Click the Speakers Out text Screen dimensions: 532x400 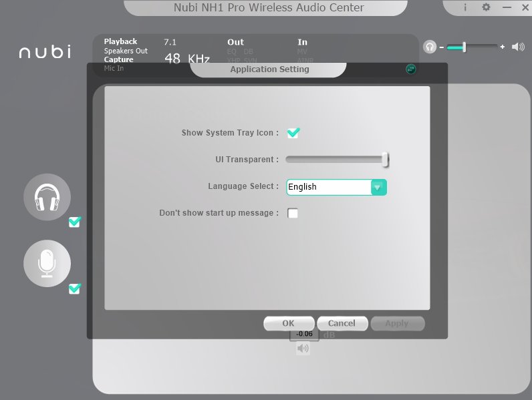pos(126,51)
